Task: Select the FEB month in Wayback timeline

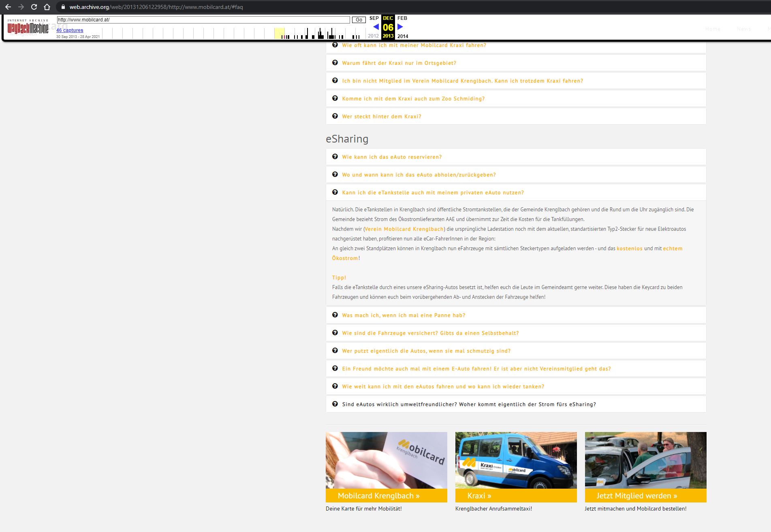Action: coord(402,18)
